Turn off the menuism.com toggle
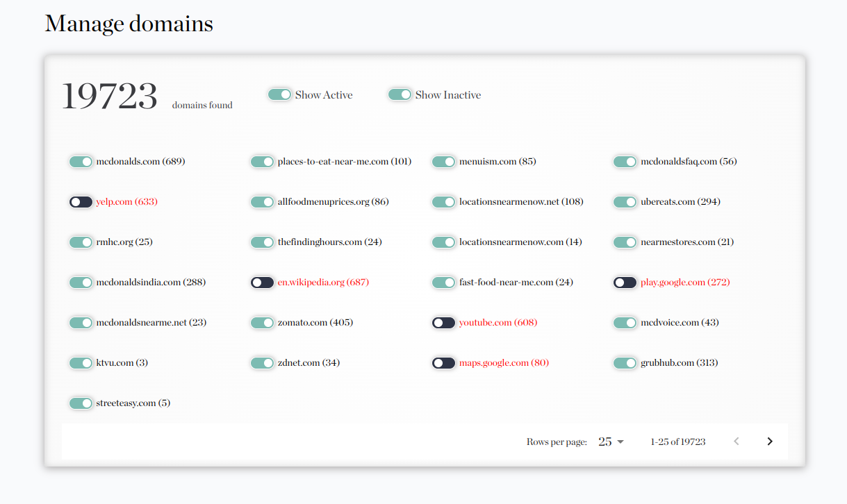Viewport: 847px width, 504px height. tap(443, 162)
